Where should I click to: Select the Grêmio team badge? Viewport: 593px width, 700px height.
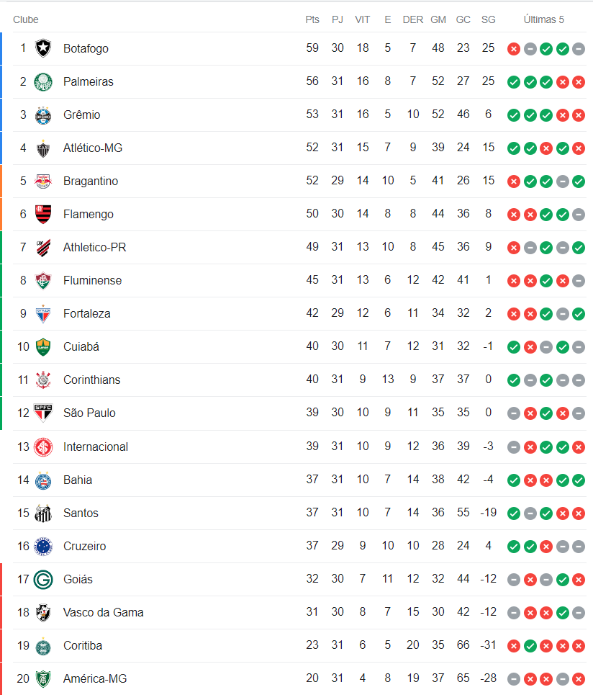point(43,115)
